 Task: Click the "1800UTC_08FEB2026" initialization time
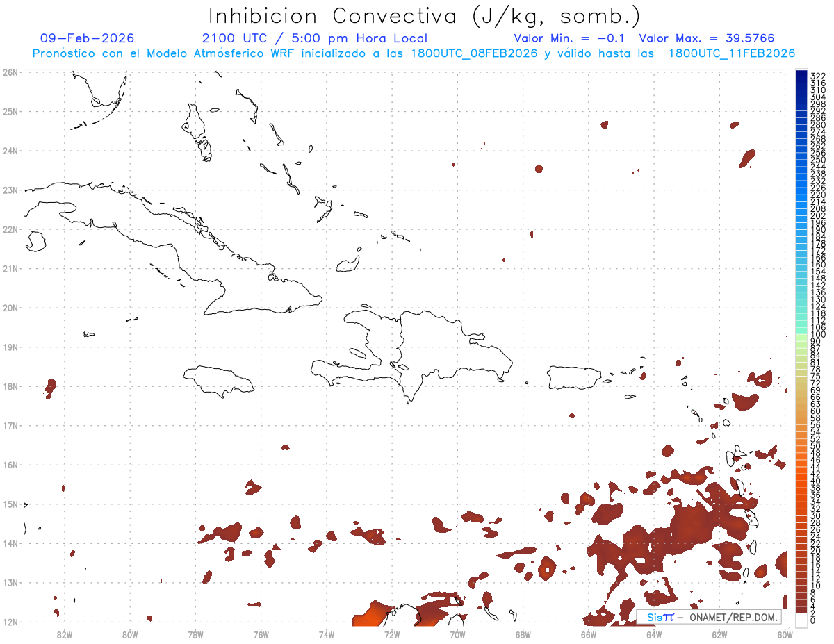tap(474, 53)
